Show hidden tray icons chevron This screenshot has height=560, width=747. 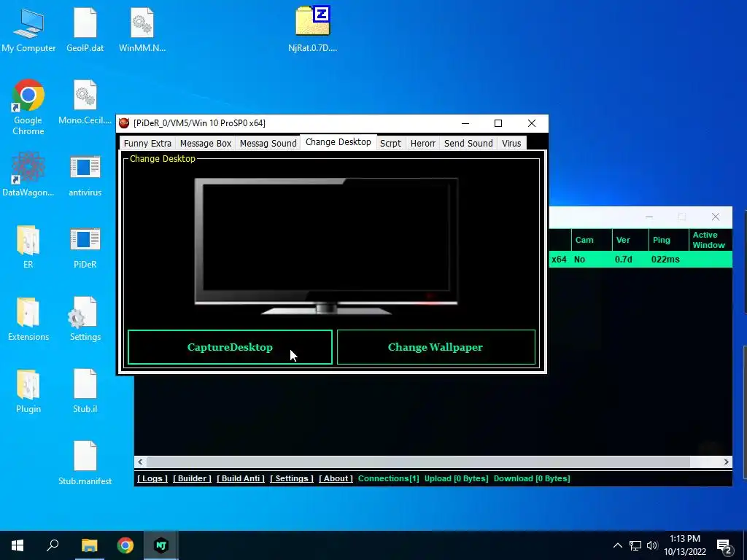tap(617, 545)
